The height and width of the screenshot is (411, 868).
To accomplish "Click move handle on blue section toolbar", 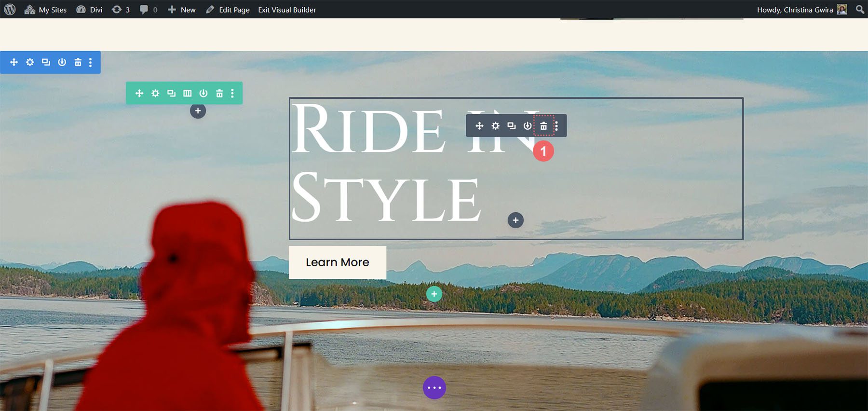I will 14,62.
